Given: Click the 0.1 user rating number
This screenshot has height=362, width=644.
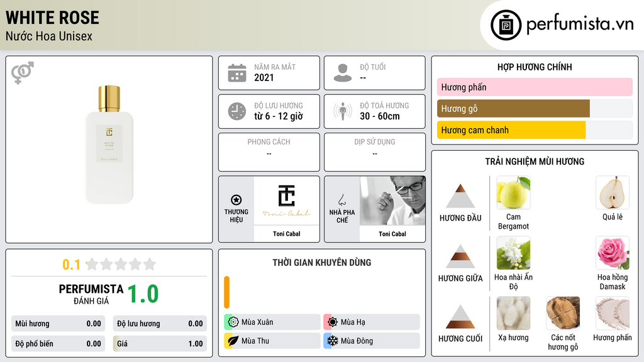Looking at the screenshot, I should click(72, 265).
